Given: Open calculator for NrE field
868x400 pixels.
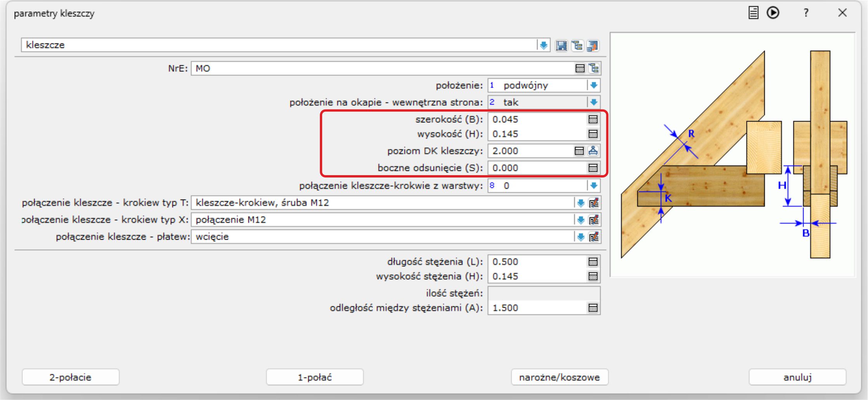Looking at the screenshot, I should (x=580, y=68).
